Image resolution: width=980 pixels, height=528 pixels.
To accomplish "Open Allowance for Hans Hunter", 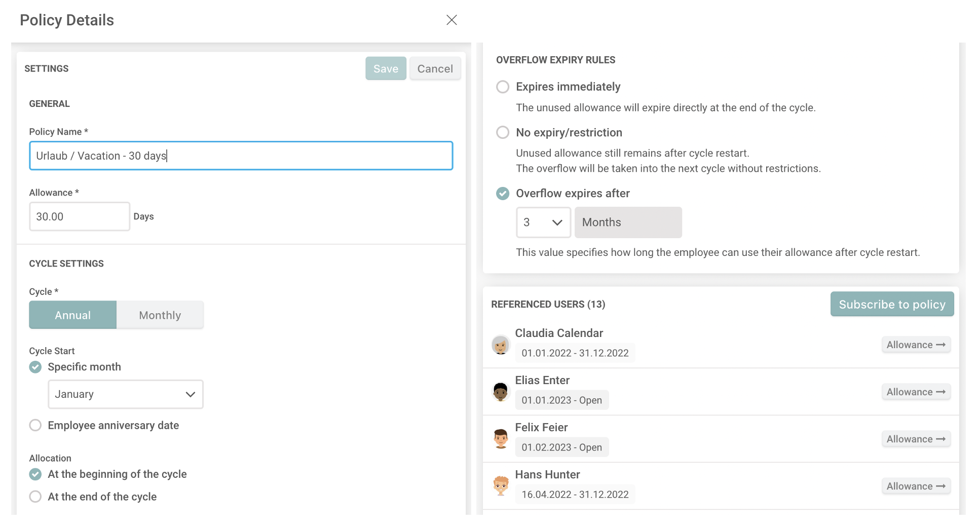I will click(x=915, y=486).
